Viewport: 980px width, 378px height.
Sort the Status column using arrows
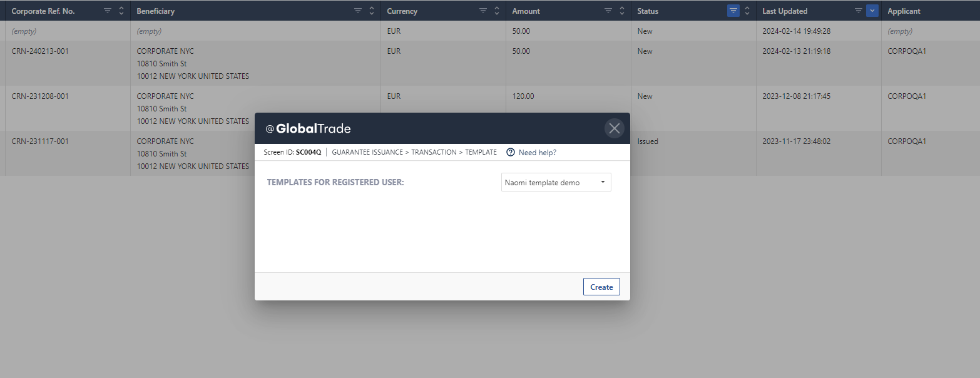pyautogui.click(x=747, y=11)
